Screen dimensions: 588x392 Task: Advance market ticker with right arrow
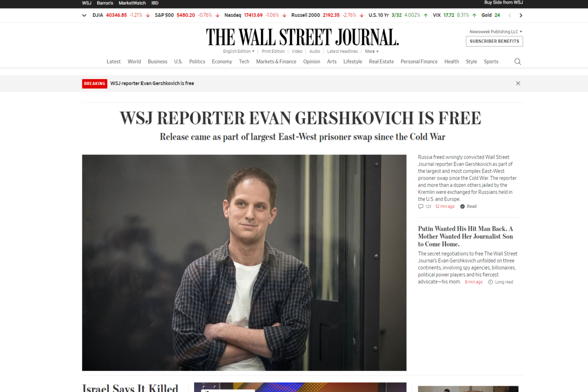click(x=521, y=15)
